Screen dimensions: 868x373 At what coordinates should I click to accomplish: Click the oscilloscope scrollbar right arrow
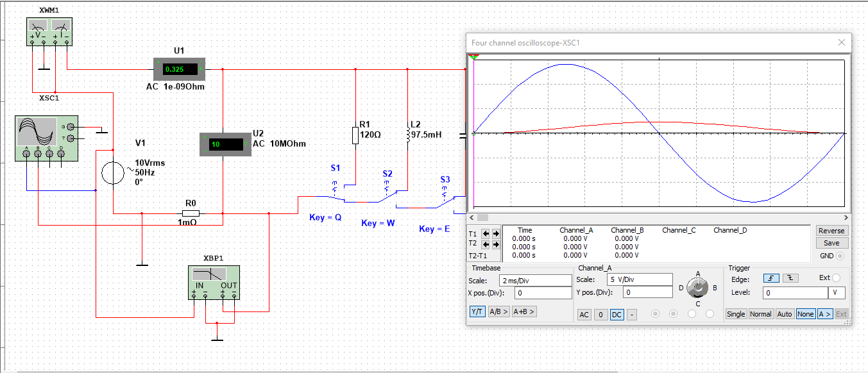coord(846,218)
